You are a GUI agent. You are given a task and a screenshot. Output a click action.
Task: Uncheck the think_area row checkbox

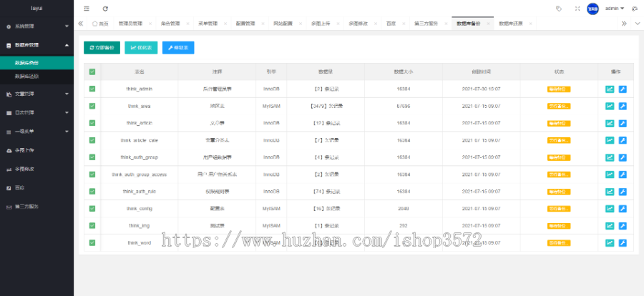(92, 106)
